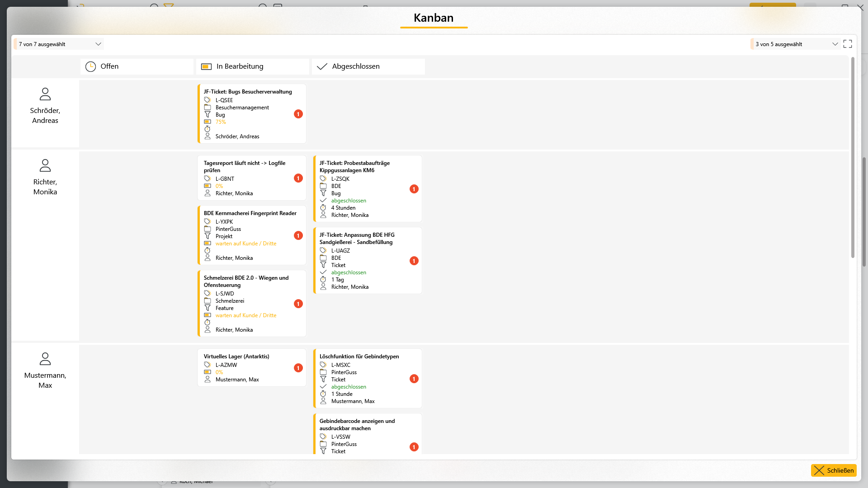
Task: Click red badge on Tagesreport card
Action: (298, 178)
